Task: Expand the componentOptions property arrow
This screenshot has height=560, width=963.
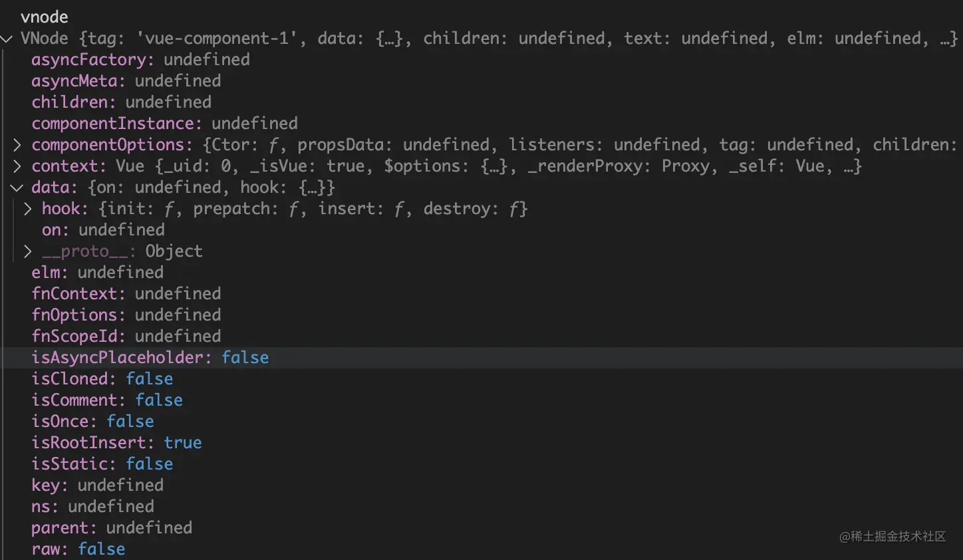Action: [17, 145]
